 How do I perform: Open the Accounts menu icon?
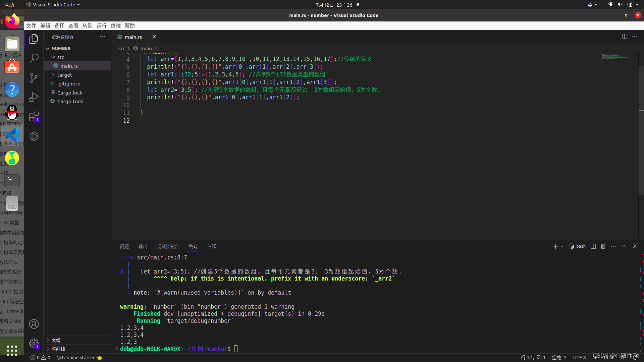[34, 324]
